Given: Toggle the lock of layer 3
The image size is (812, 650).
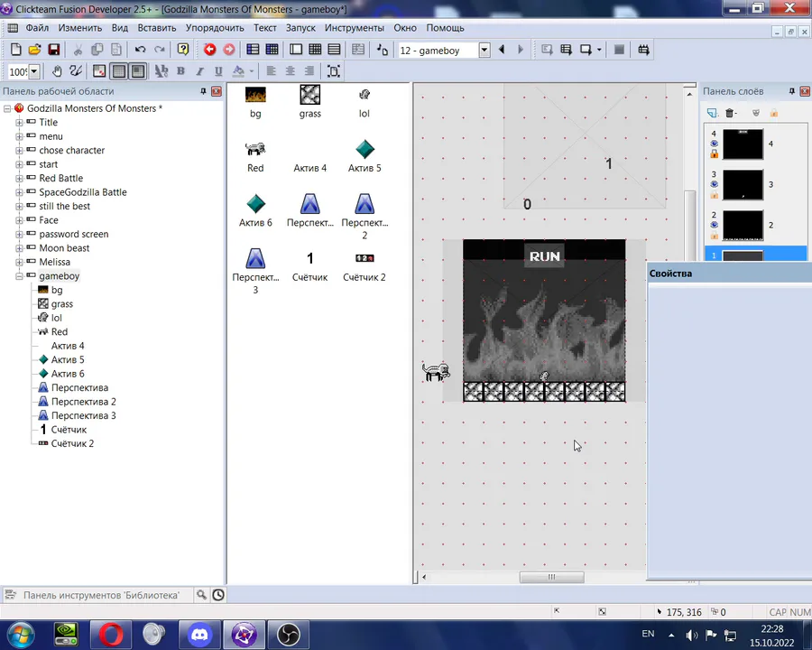Looking at the screenshot, I should click(x=715, y=195).
